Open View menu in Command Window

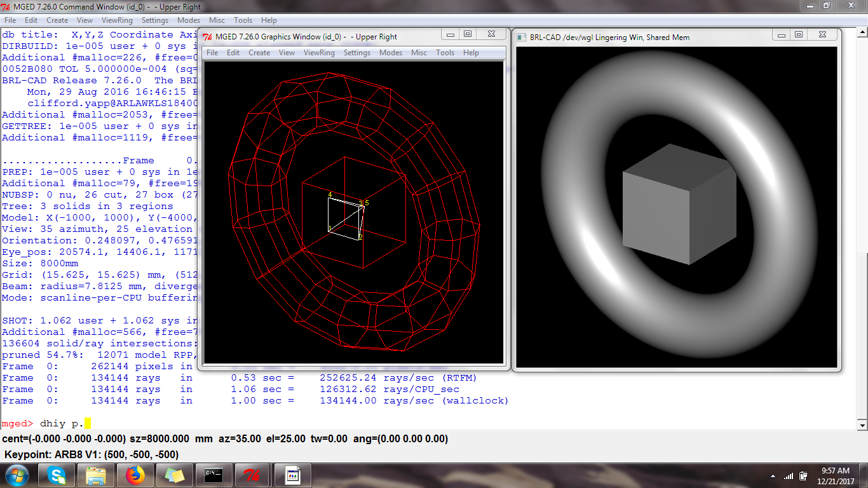(85, 20)
